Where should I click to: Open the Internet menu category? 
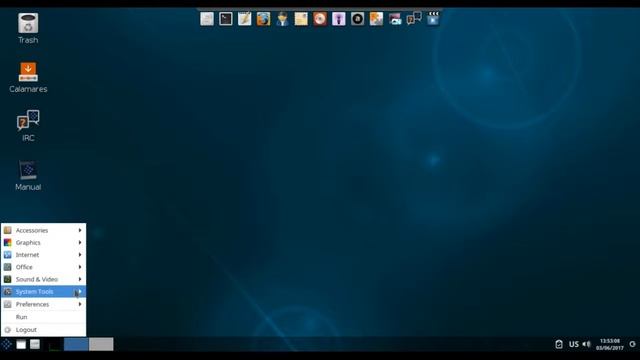[x=43, y=255]
